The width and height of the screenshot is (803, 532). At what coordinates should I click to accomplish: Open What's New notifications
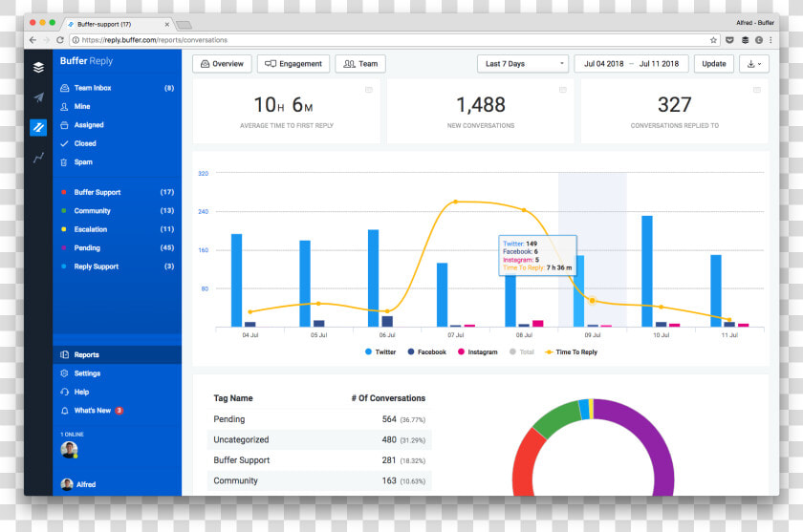117,411
